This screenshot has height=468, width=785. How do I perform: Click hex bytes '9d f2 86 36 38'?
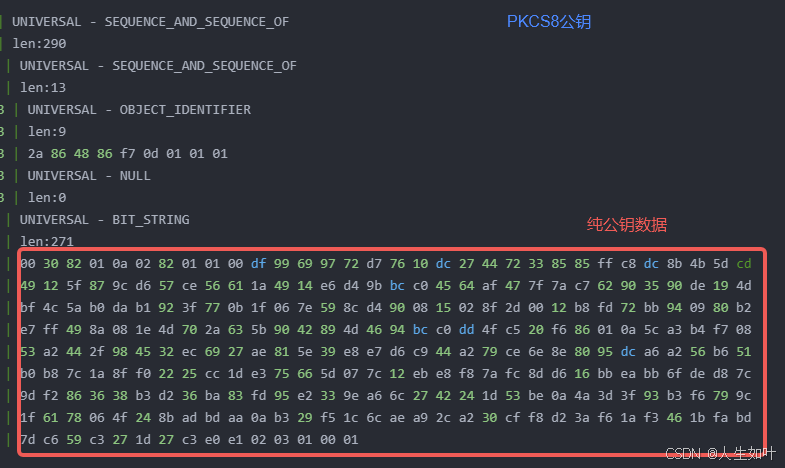(74, 396)
